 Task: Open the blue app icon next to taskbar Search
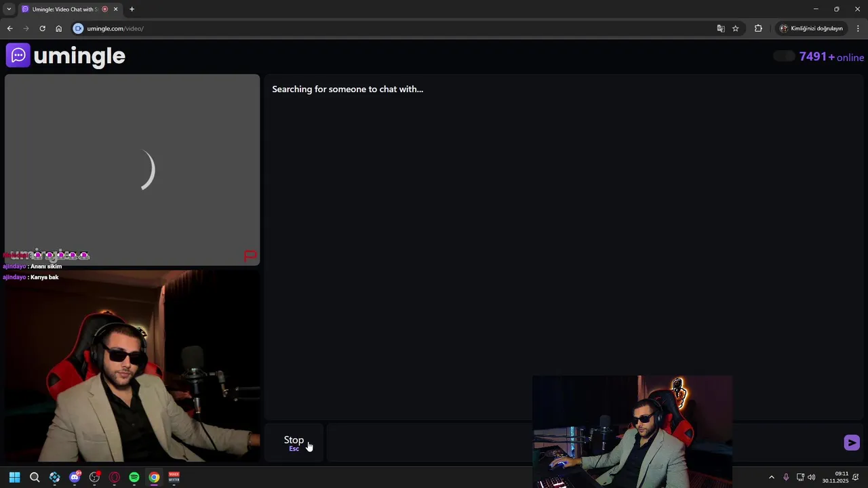tap(54, 477)
